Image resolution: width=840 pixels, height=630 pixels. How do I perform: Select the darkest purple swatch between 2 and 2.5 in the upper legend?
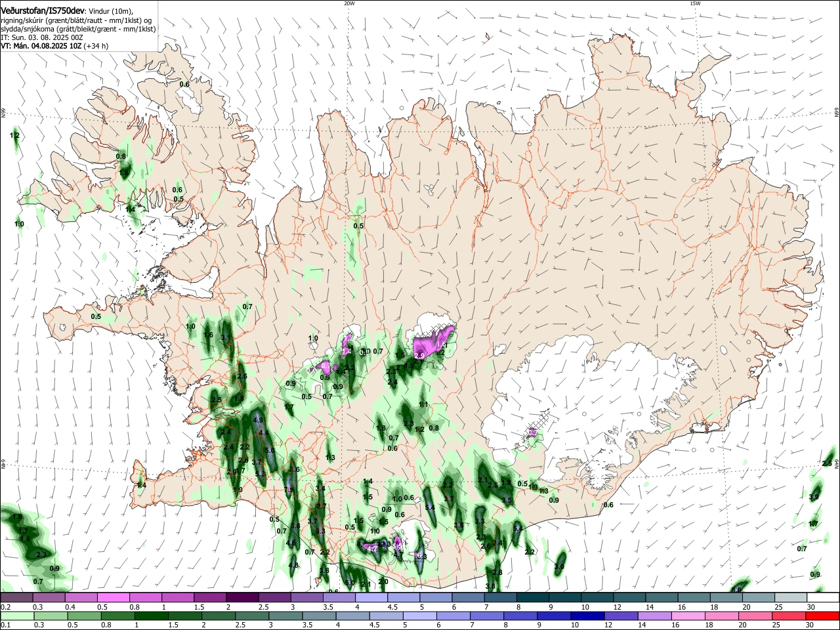point(242,598)
